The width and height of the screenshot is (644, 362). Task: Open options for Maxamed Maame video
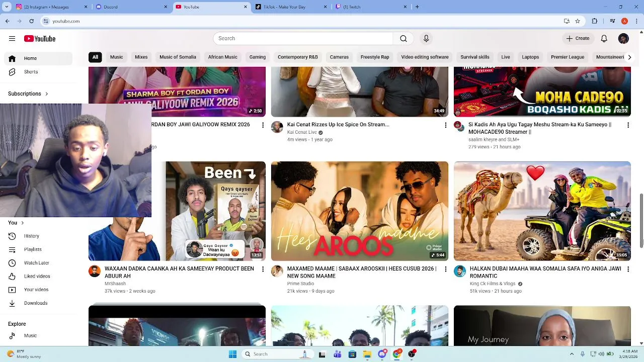(x=445, y=269)
